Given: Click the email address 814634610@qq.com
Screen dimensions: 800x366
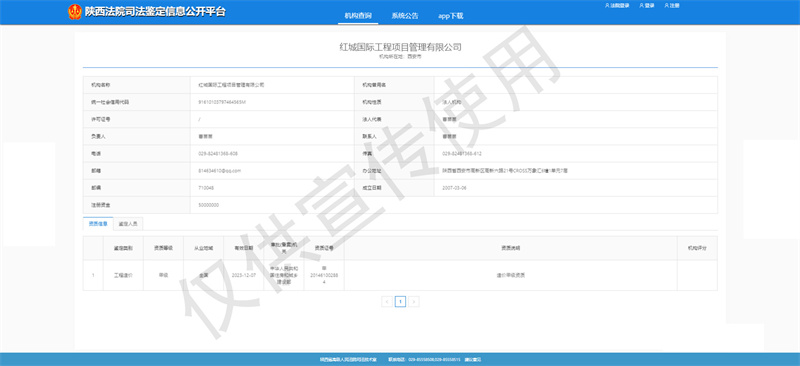Looking at the screenshot, I should (x=219, y=170).
